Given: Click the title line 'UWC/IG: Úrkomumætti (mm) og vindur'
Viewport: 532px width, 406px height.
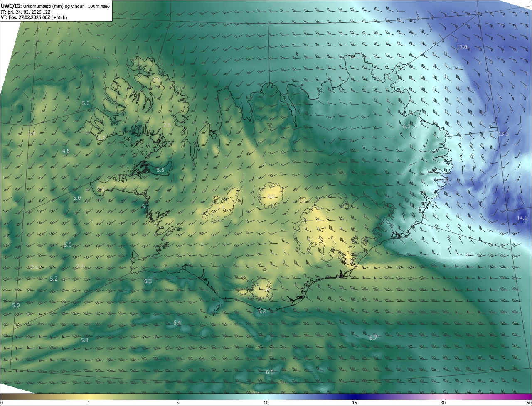Looking at the screenshot, I should (55, 5).
